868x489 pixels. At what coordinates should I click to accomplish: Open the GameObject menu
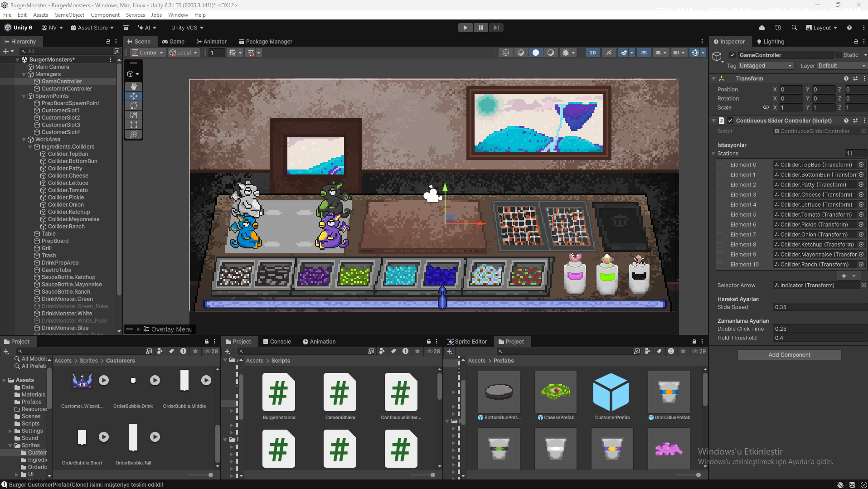tap(69, 15)
